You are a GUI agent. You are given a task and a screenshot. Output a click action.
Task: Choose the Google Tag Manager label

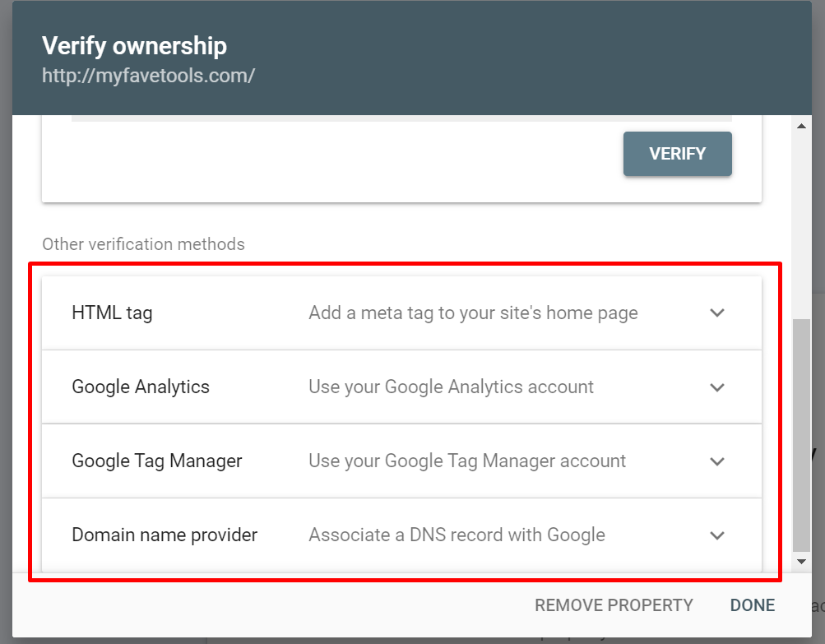(157, 461)
